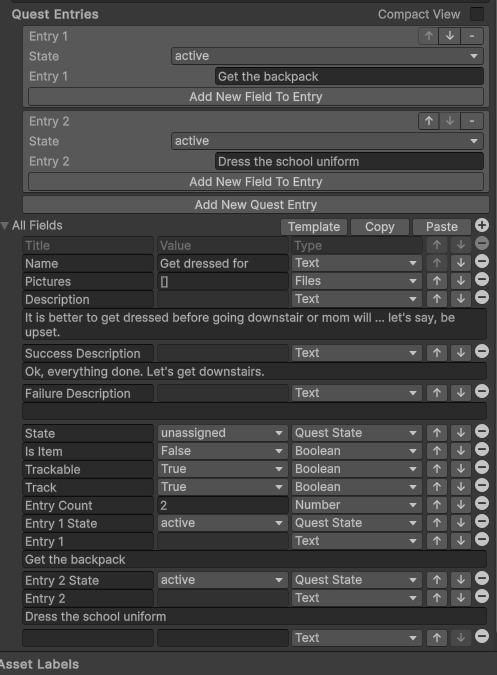Image resolution: width=497 pixels, height=675 pixels.
Task: Delete the Is Item field
Action: pos(482,449)
